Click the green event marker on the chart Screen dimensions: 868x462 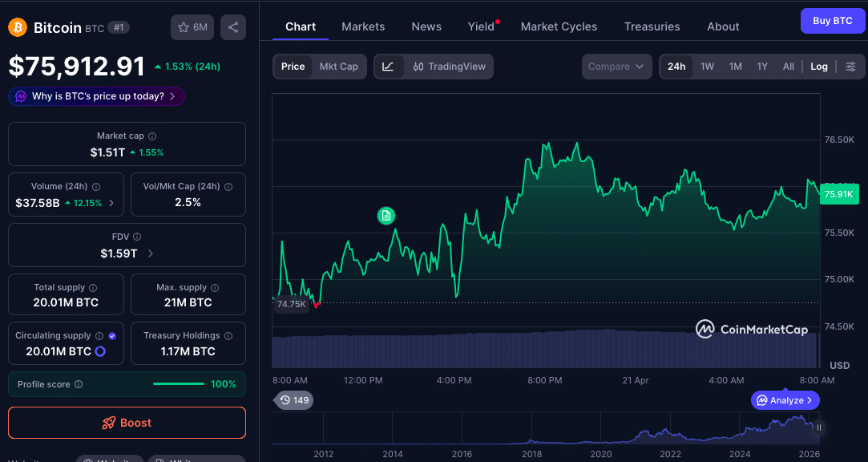(386, 216)
